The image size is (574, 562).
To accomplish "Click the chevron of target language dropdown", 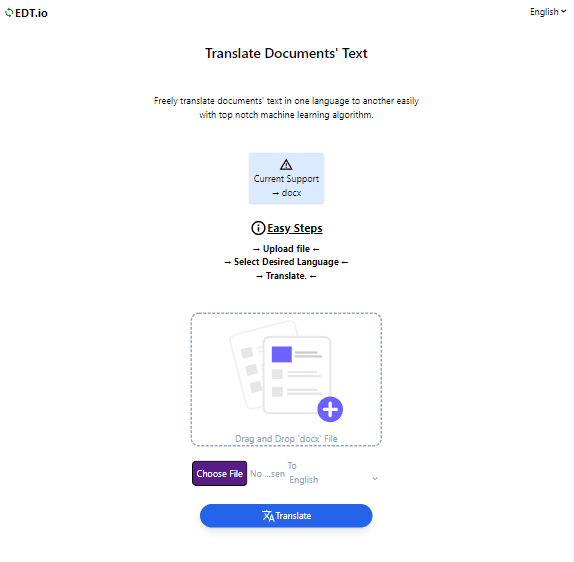I will [375, 479].
